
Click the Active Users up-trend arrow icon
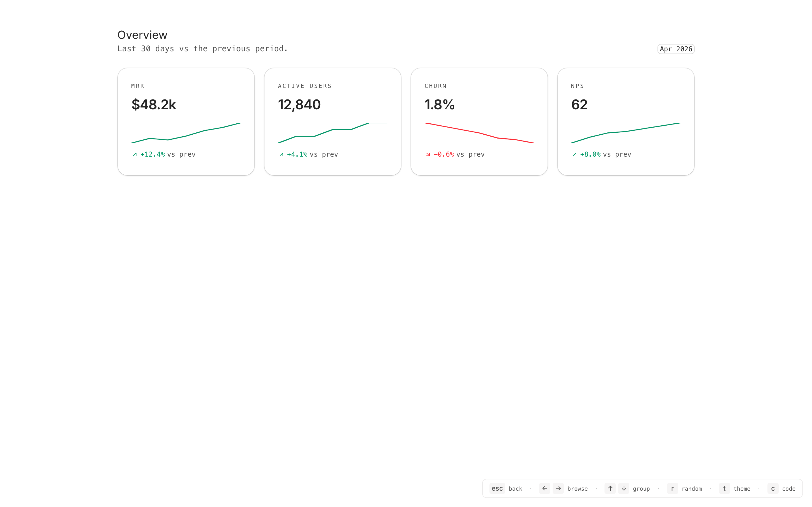tap(281, 154)
